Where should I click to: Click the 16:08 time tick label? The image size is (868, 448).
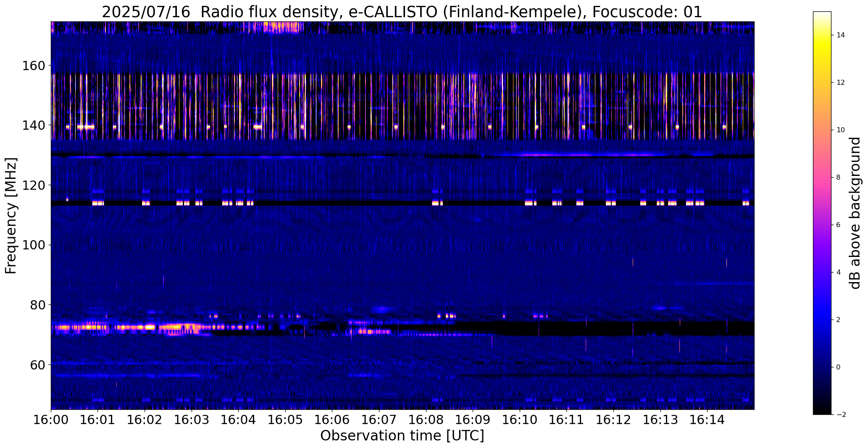pos(426,420)
